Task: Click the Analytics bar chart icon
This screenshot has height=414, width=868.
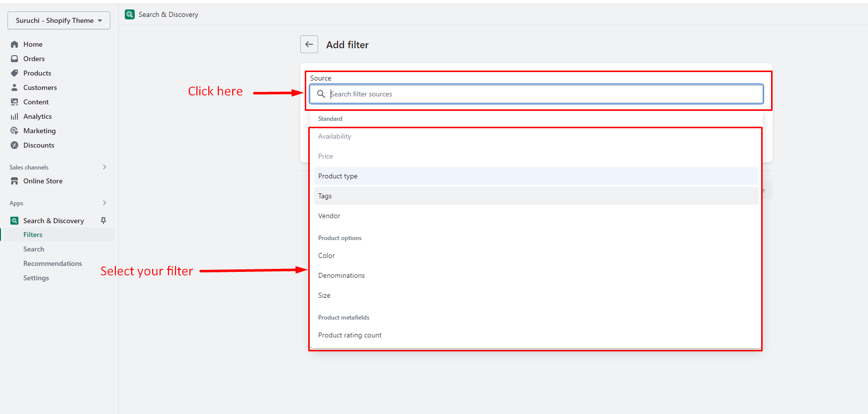Action: (14, 116)
